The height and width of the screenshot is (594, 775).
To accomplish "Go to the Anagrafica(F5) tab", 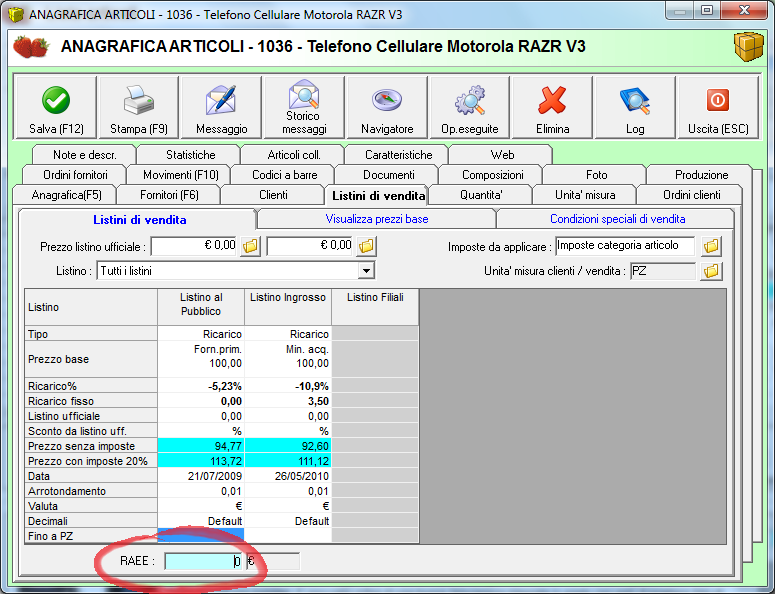I will [x=66, y=195].
